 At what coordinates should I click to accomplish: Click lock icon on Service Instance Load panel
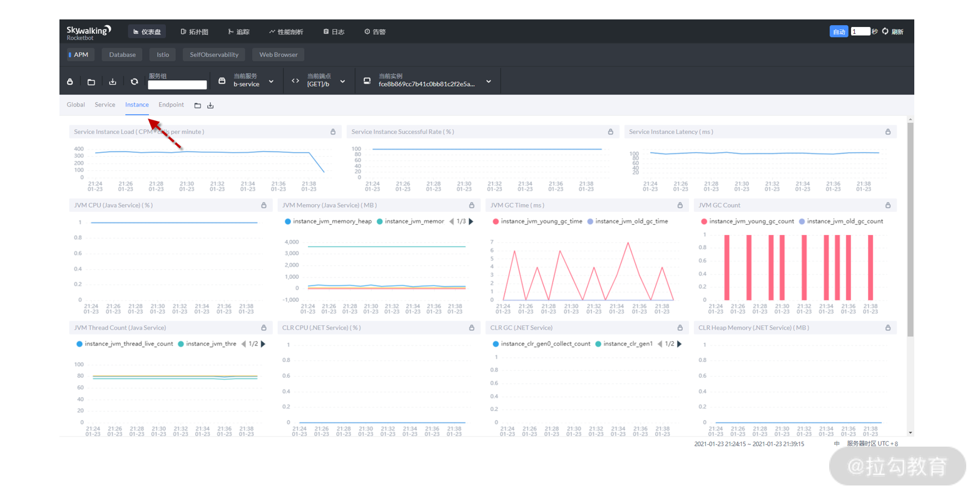(333, 132)
